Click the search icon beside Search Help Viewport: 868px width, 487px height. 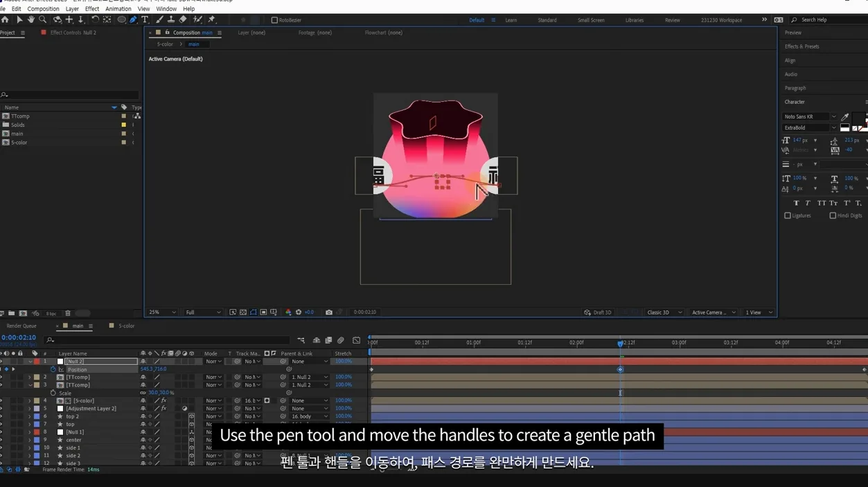click(x=794, y=20)
